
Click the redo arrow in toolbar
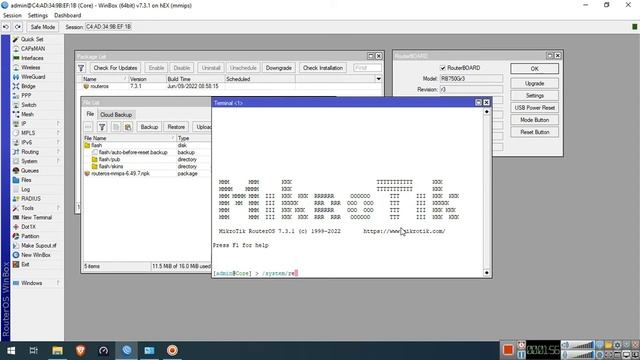(18, 27)
